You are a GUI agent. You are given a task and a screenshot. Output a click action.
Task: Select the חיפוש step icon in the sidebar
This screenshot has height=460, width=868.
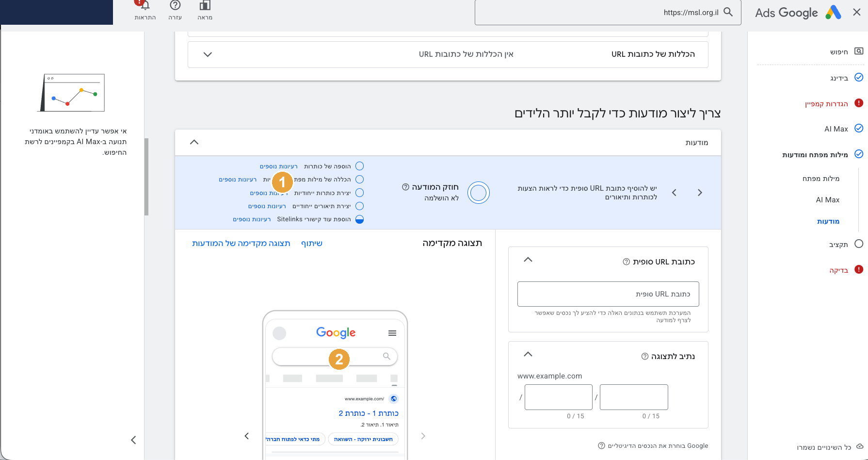point(859,51)
